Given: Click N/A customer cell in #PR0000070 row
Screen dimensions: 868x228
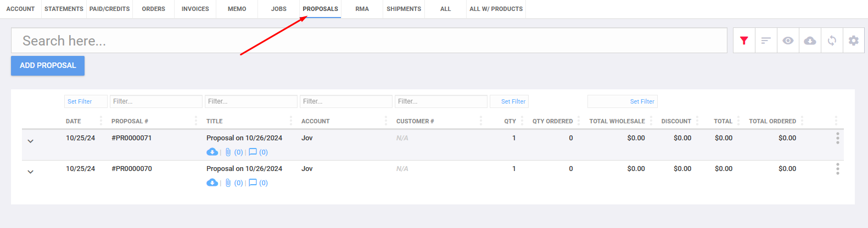Looking at the screenshot, I should coord(402,169).
